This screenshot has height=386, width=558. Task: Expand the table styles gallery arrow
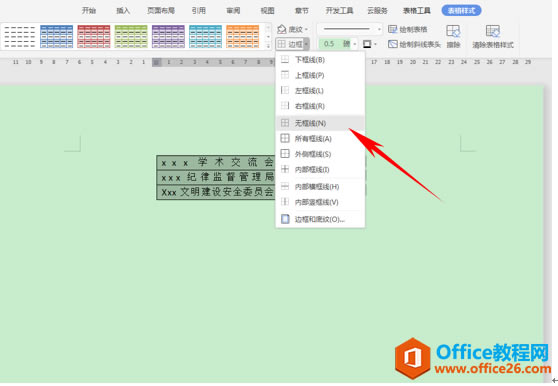tap(268, 46)
